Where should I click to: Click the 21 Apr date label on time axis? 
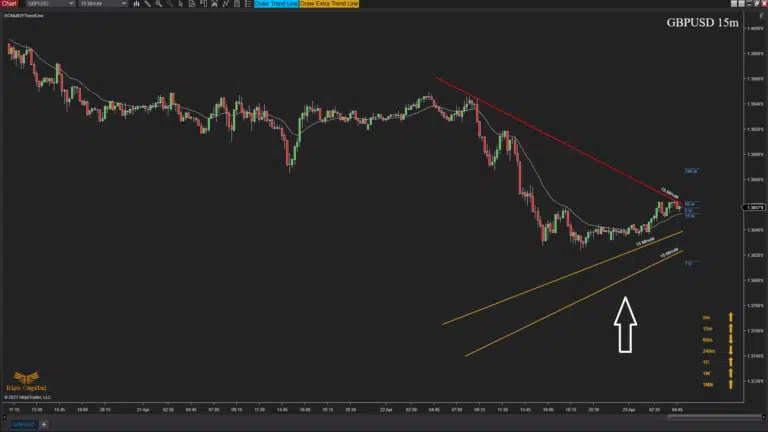tap(143, 409)
